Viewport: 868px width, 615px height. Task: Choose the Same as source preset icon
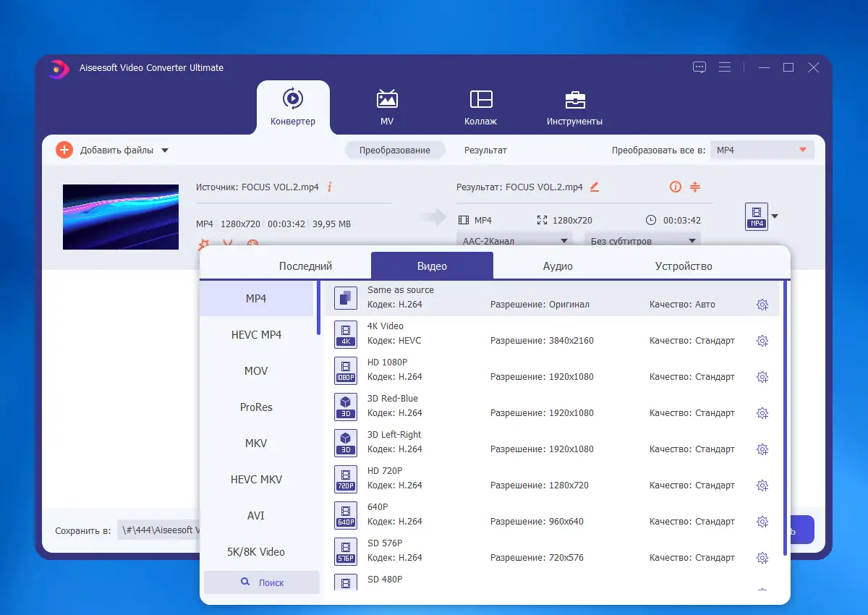click(x=346, y=298)
